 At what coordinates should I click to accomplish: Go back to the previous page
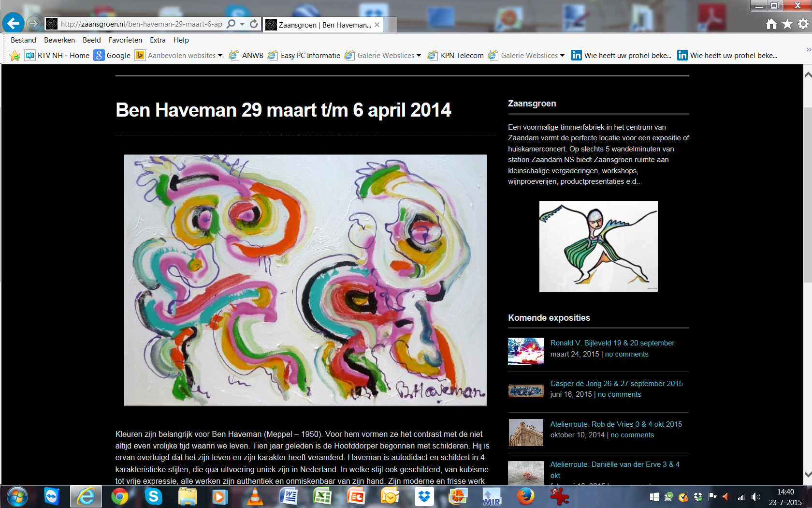pyautogui.click(x=13, y=23)
